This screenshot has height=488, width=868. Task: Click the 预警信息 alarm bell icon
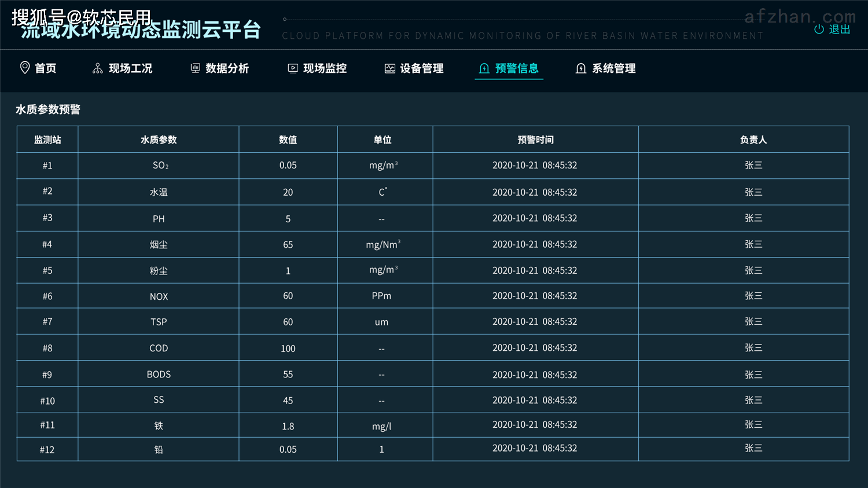point(484,68)
